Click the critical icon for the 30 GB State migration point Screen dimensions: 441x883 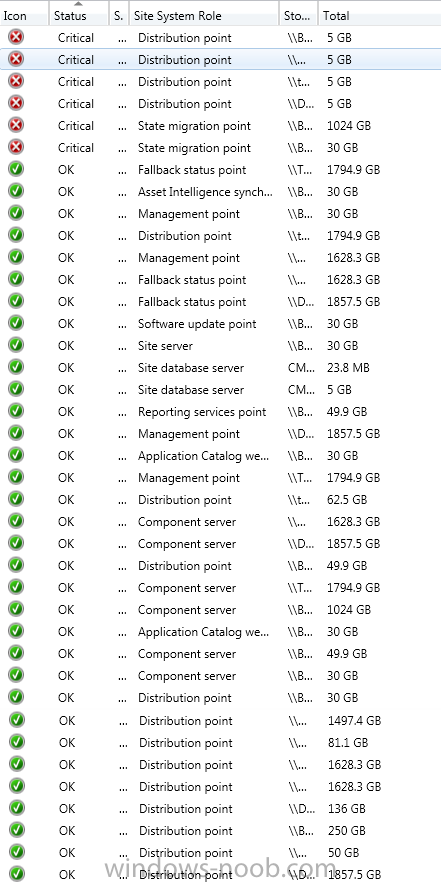[16, 148]
